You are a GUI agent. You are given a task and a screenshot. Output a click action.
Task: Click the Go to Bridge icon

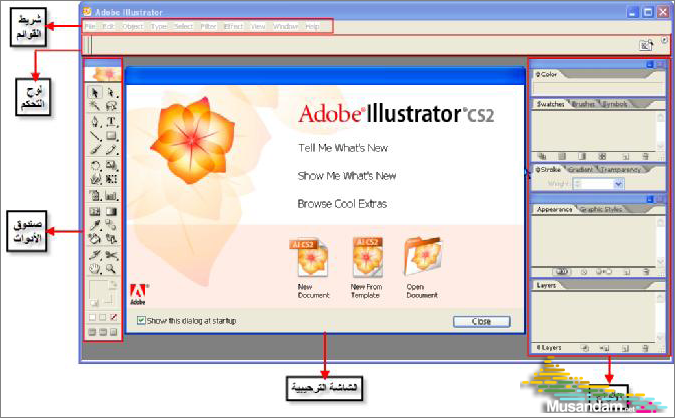tap(646, 45)
